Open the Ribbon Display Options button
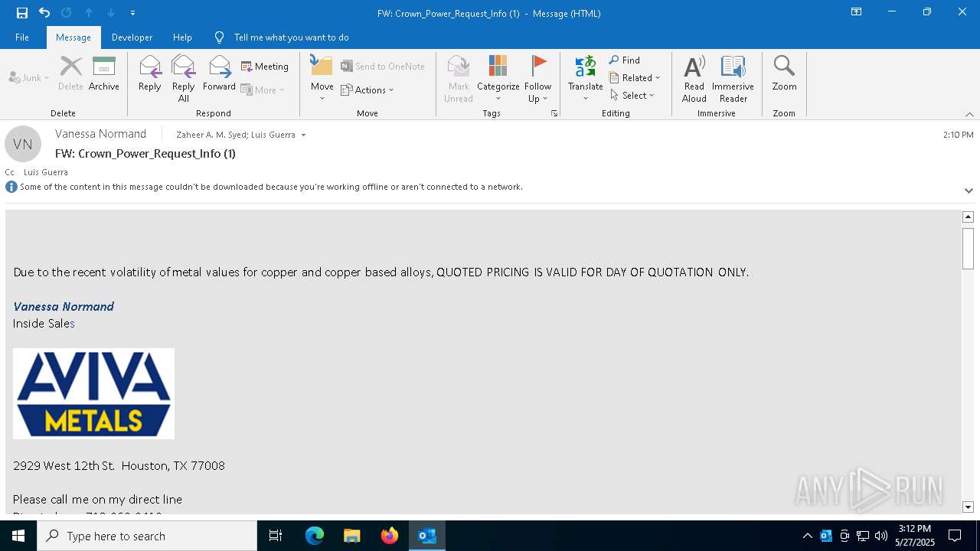 click(856, 12)
